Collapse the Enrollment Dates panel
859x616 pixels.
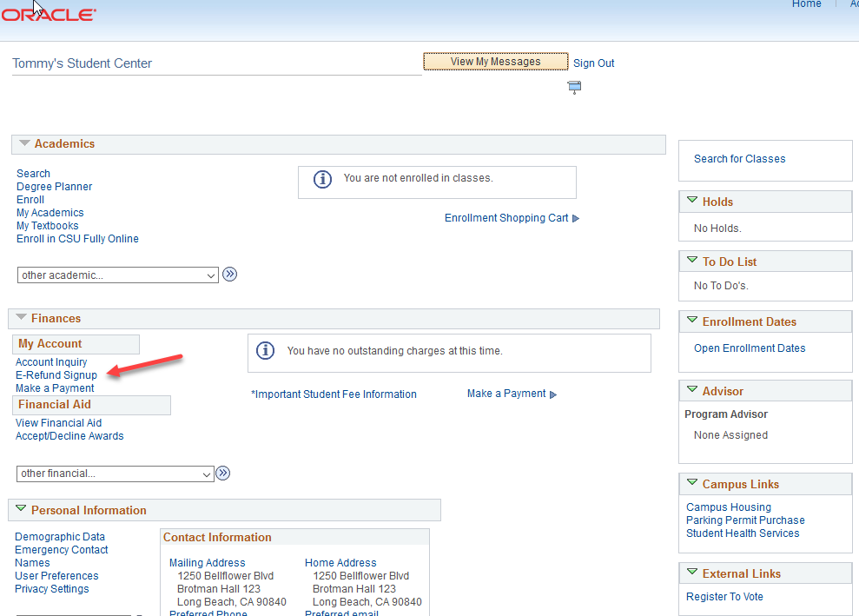pos(692,320)
